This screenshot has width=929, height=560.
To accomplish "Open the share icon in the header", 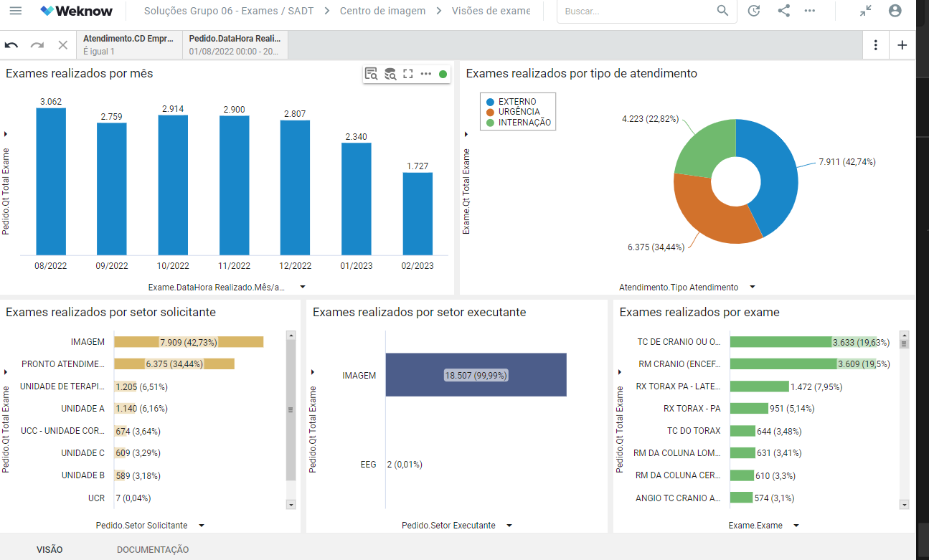I will [x=783, y=11].
